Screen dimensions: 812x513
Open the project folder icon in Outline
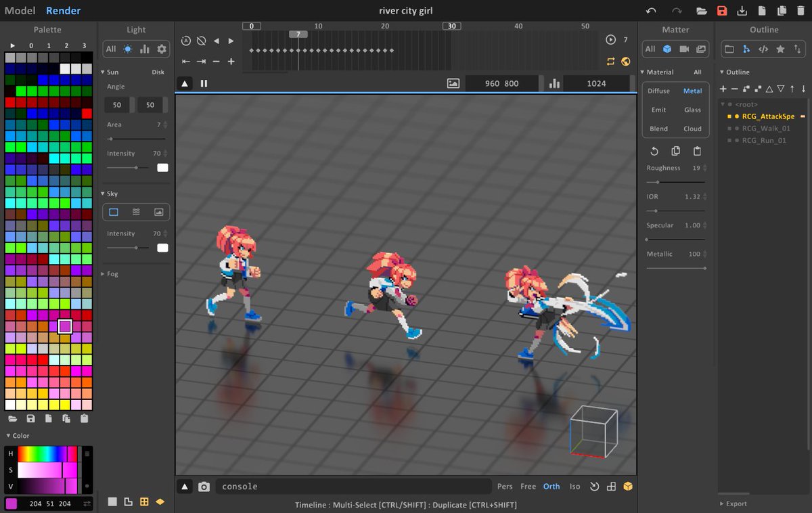(729, 49)
